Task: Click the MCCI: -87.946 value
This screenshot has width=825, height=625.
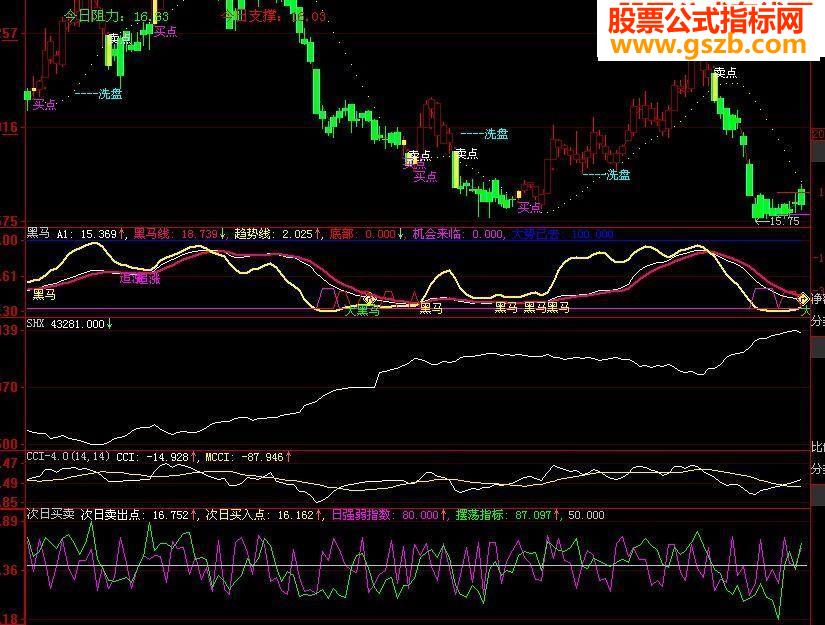Action: point(248,457)
